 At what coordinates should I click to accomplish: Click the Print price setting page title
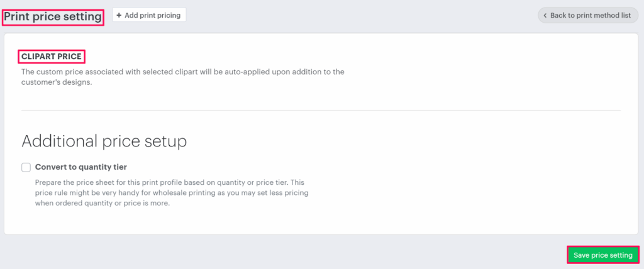click(53, 17)
